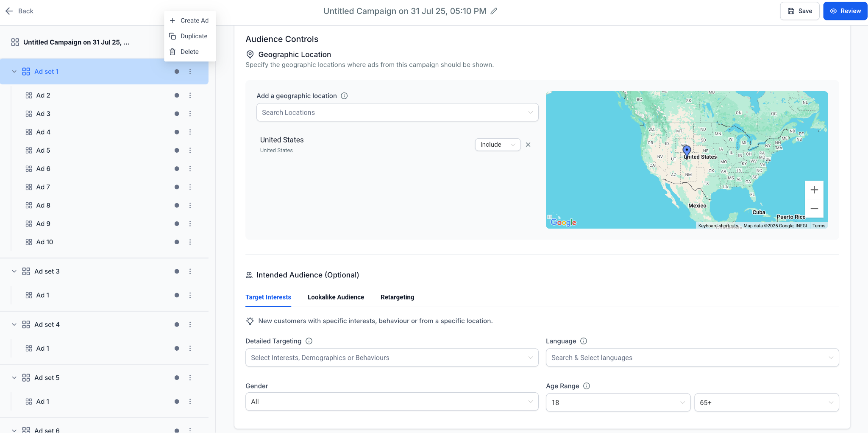The image size is (868, 433).
Task: Click the status dot next to Ad 10
Action: point(176,242)
